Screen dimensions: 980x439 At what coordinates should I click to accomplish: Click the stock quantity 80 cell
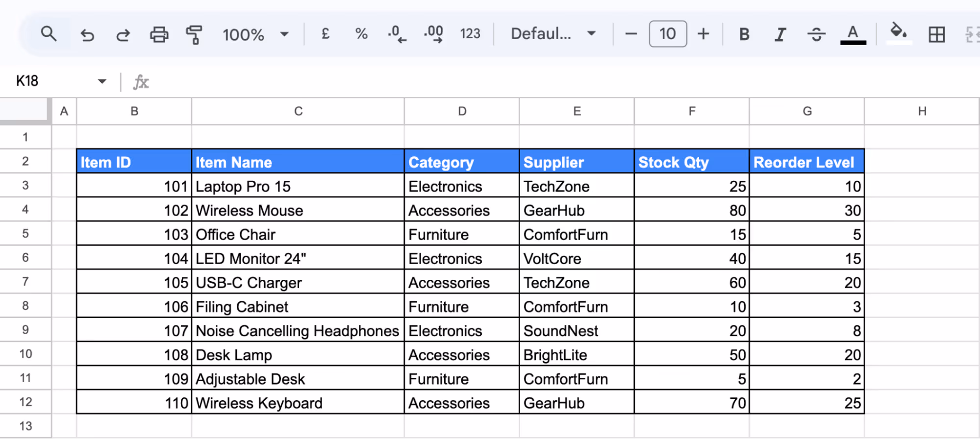coord(692,210)
